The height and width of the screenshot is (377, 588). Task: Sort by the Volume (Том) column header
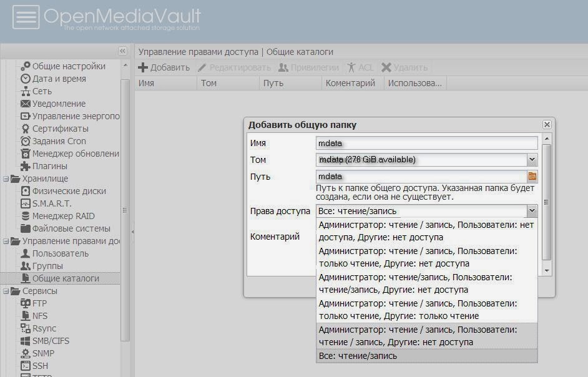click(x=228, y=83)
